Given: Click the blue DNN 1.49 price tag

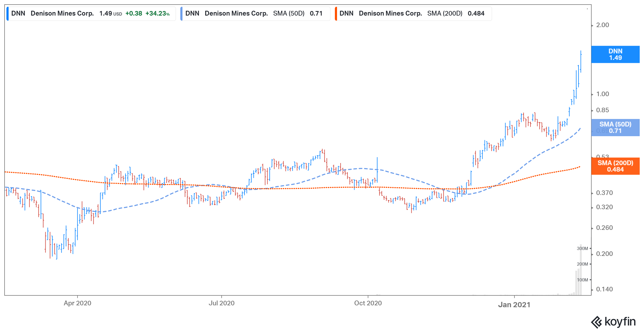Looking at the screenshot, I should [x=616, y=55].
